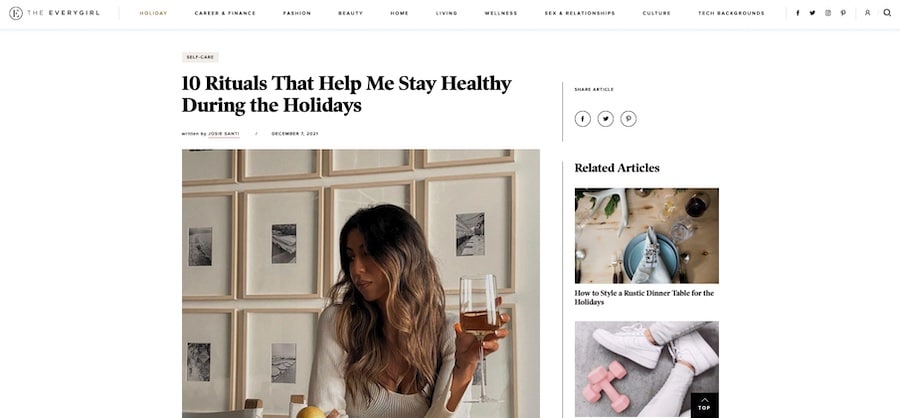The width and height of the screenshot is (900, 418).
Task: Open the user account icon
Action: (867, 13)
